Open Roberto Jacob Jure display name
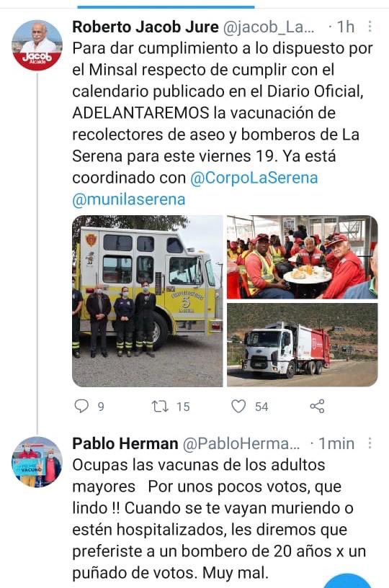The width and height of the screenshot is (389, 588). pos(146,27)
